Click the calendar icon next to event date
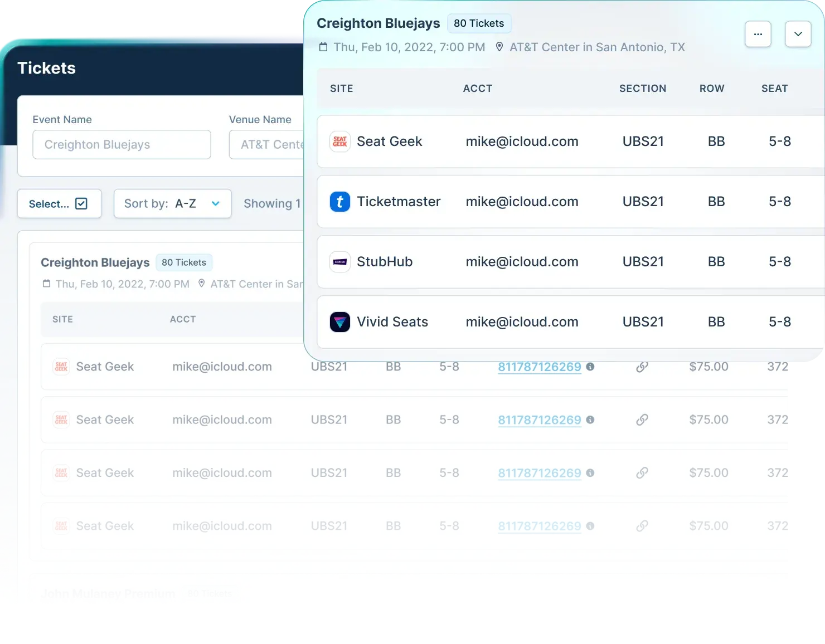Image resolution: width=825 pixels, height=644 pixels. point(323,47)
